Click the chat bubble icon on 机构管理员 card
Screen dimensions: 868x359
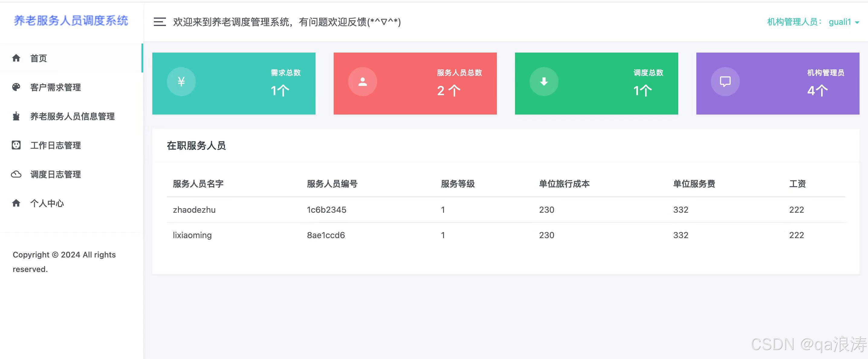[x=725, y=82]
